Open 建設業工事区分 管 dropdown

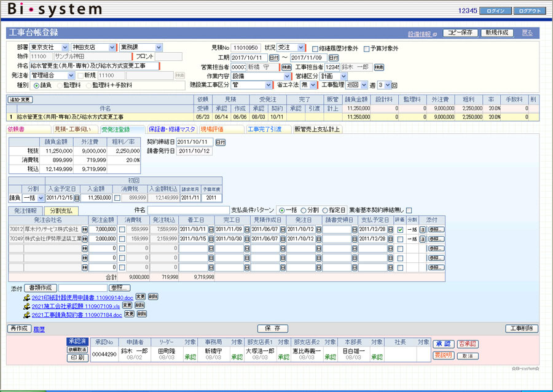click(x=252, y=85)
